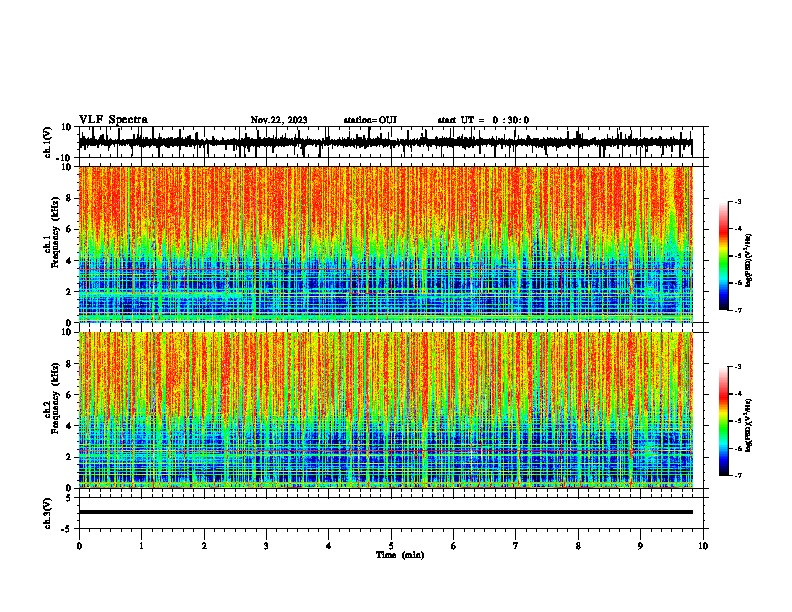The width and height of the screenshot is (792, 612).
Task: Click time axis tick label '8'
Action: pos(578,546)
